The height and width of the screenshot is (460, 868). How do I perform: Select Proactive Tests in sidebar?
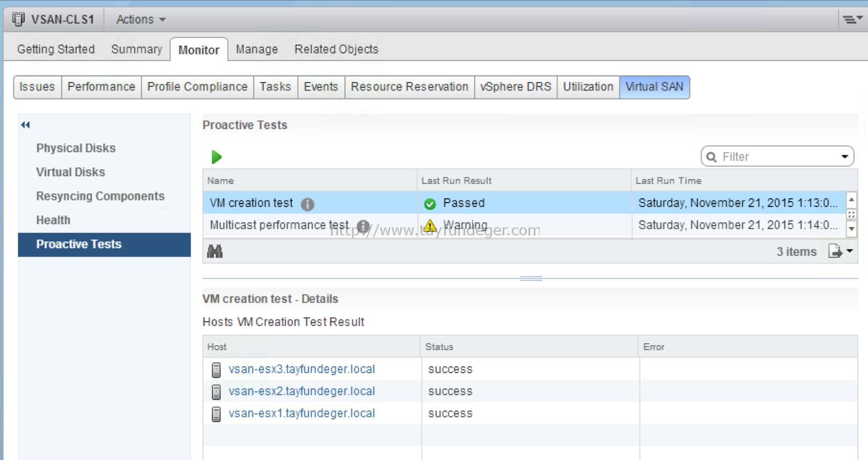[105, 244]
